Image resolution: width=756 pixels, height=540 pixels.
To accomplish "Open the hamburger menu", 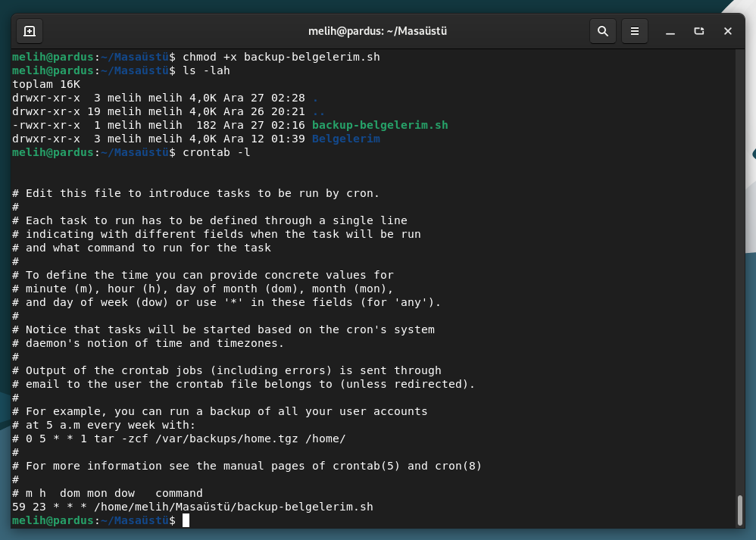I will [635, 32].
